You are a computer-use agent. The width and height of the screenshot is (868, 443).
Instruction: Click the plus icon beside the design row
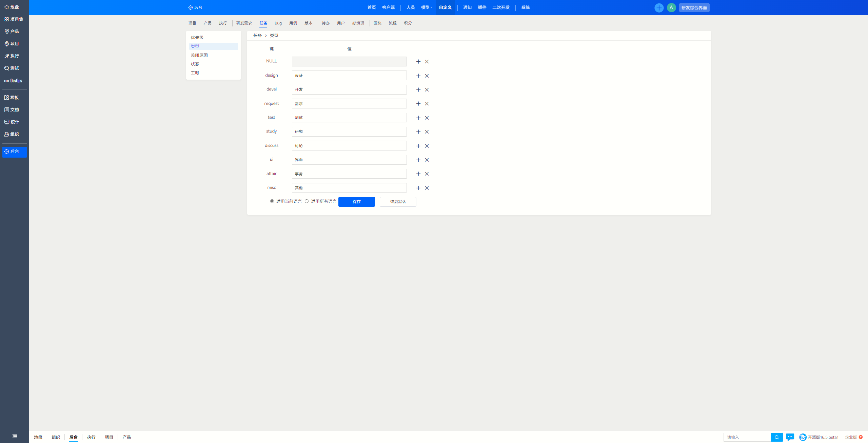(x=418, y=76)
